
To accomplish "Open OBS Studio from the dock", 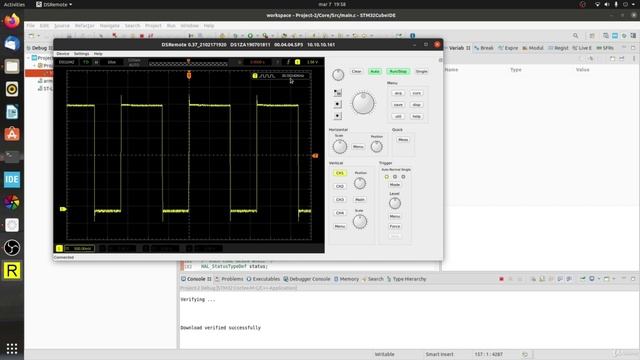I will (x=12, y=248).
